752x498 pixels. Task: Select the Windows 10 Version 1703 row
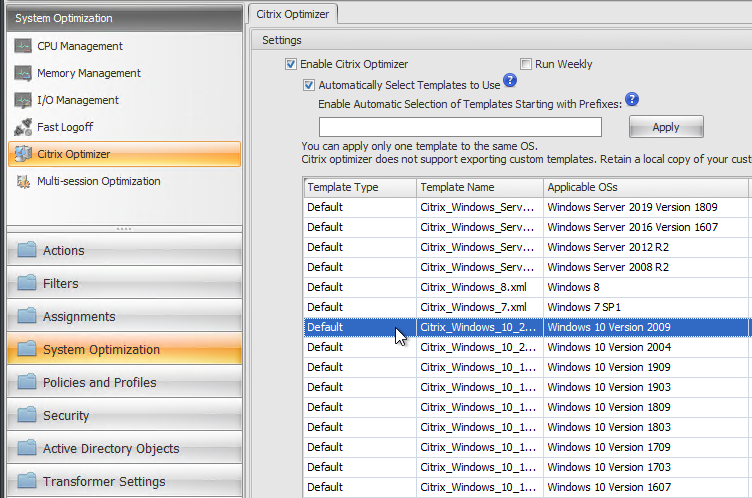click(526, 467)
